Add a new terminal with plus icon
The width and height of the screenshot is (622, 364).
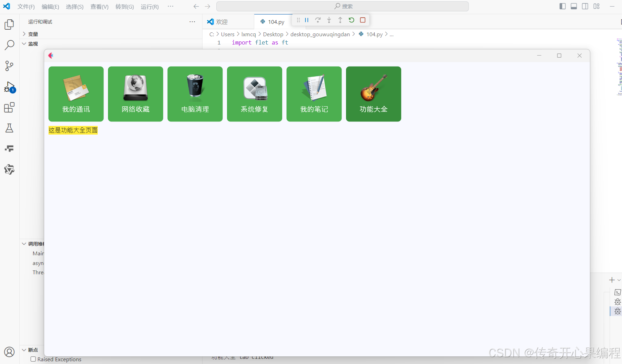(612, 280)
